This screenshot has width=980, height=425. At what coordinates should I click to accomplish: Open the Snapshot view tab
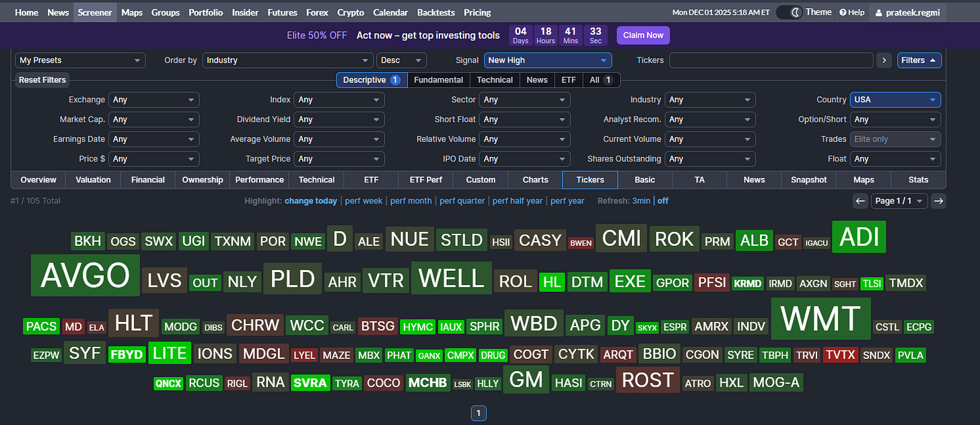808,180
